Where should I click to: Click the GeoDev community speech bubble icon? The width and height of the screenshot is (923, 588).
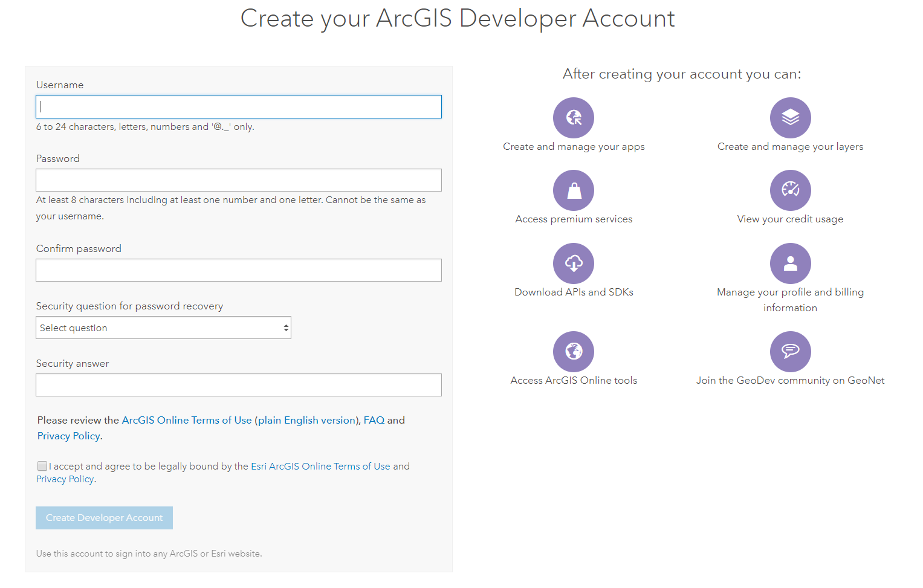(790, 352)
